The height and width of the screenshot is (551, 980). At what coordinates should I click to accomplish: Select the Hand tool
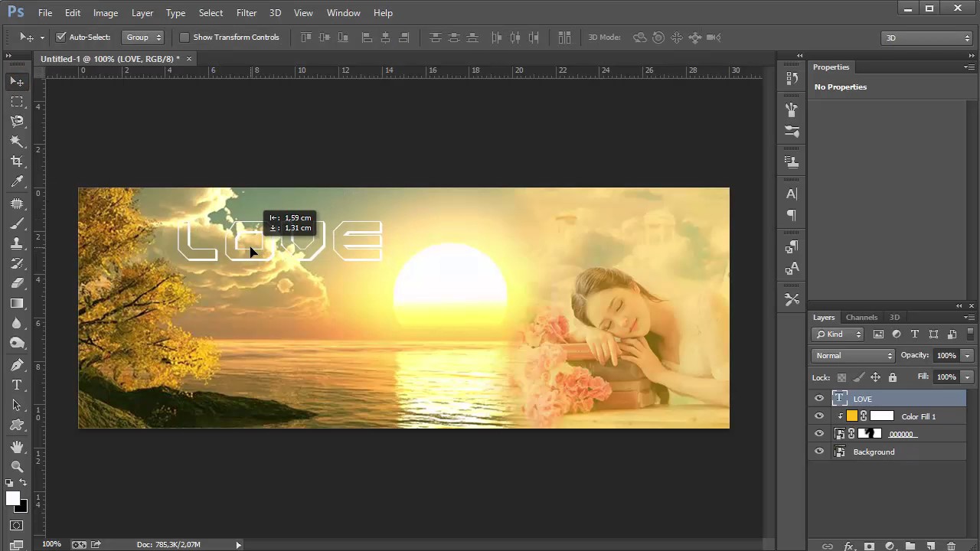[x=17, y=446]
